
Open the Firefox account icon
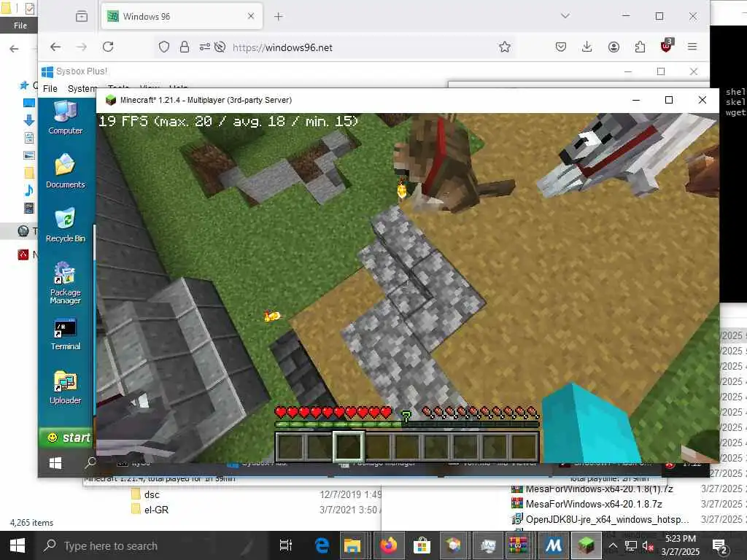(614, 47)
